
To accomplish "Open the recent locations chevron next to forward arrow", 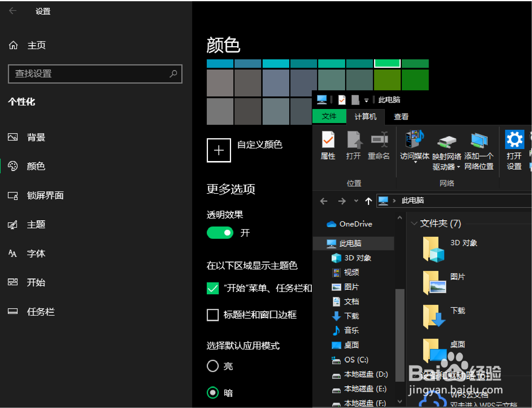I will [356, 201].
